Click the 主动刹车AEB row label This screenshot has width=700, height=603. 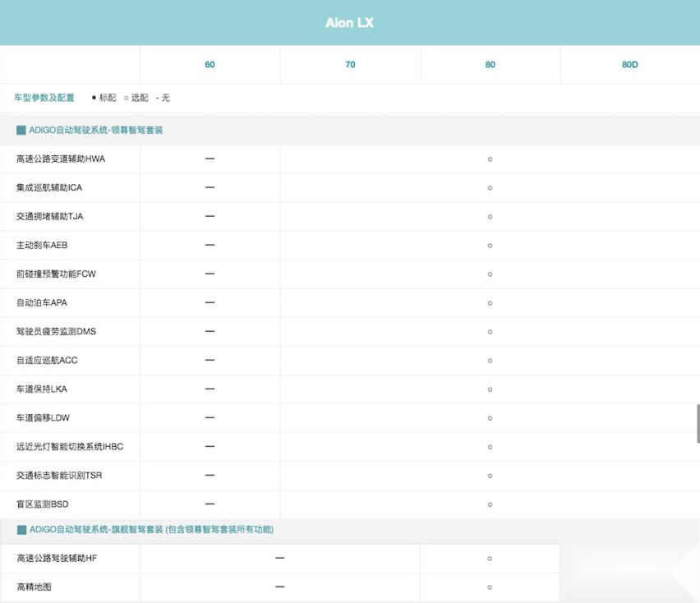tap(42, 246)
